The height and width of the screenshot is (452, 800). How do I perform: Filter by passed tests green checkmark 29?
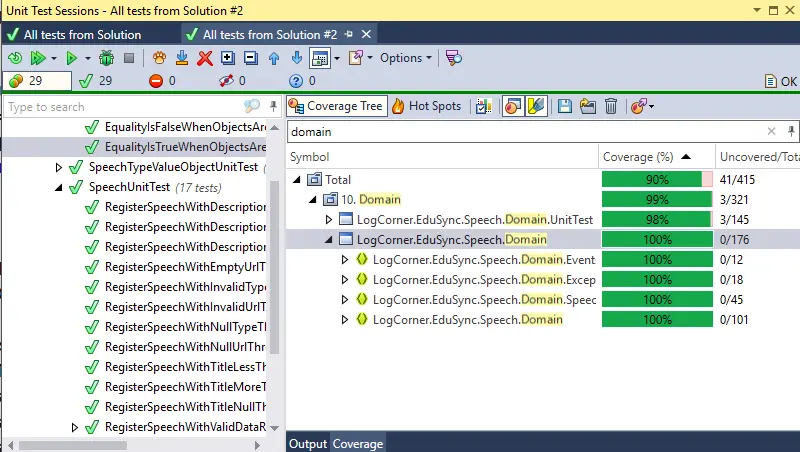[x=95, y=81]
